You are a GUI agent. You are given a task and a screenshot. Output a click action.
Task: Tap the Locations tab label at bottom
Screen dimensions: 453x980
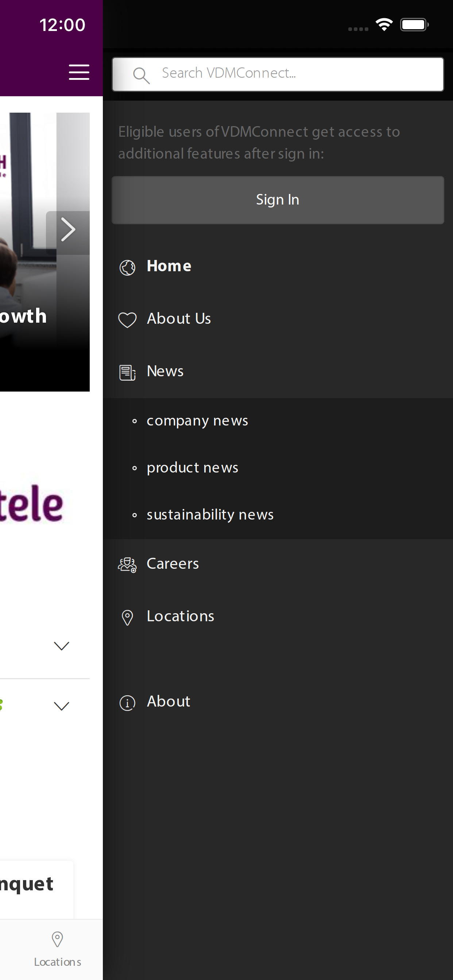point(58,962)
